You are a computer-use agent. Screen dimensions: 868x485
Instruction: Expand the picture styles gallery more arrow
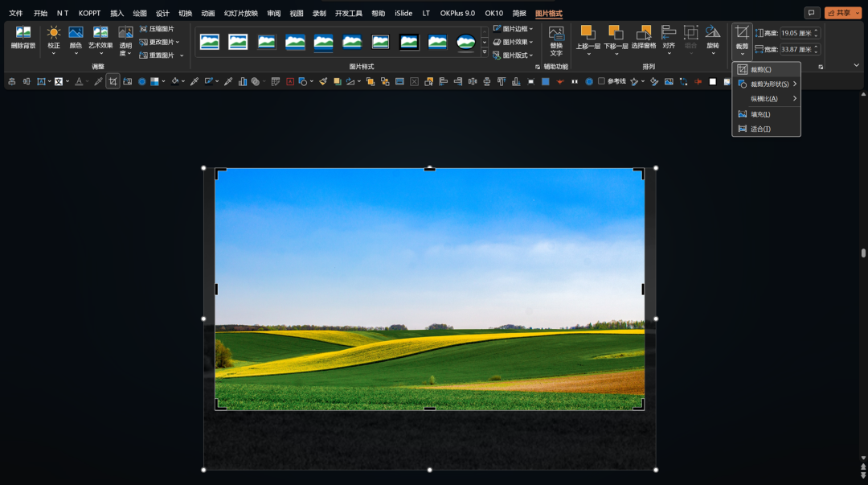pyautogui.click(x=485, y=52)
